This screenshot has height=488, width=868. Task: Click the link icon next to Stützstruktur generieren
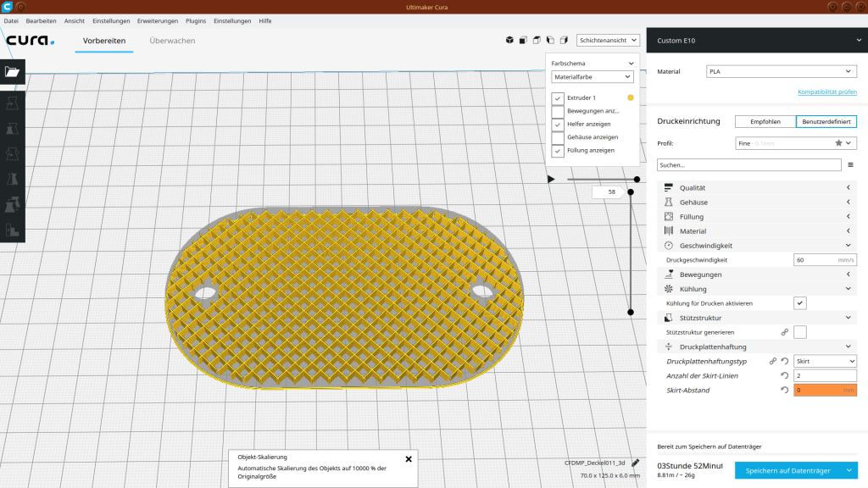[785, 332]
